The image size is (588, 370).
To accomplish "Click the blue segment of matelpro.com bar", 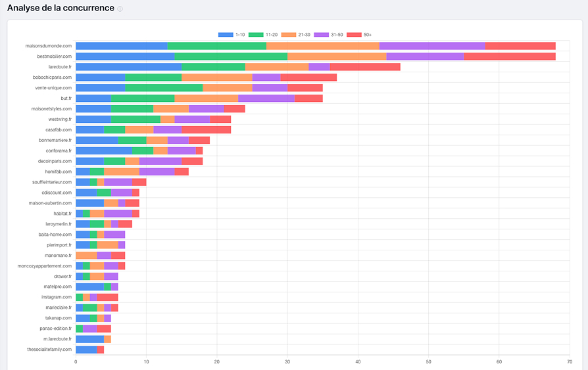I will pos(90,287).
